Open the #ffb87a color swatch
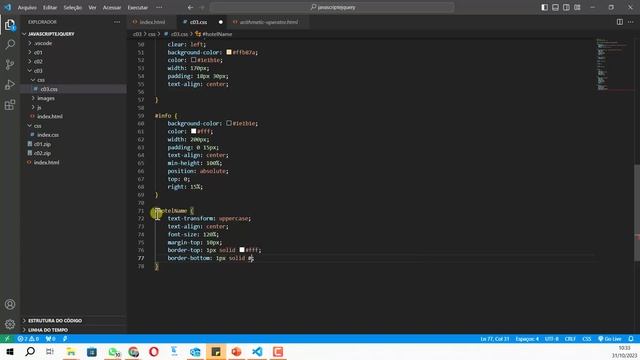 229,52
